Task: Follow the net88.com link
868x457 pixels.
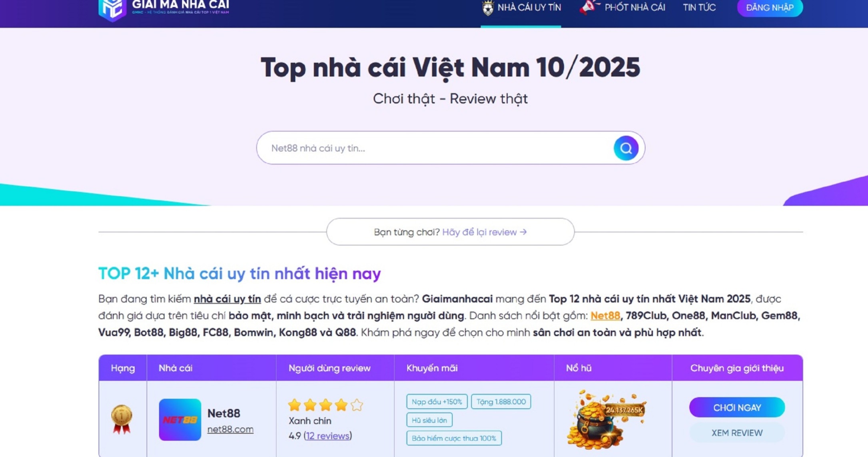Action: pos(230,429)
